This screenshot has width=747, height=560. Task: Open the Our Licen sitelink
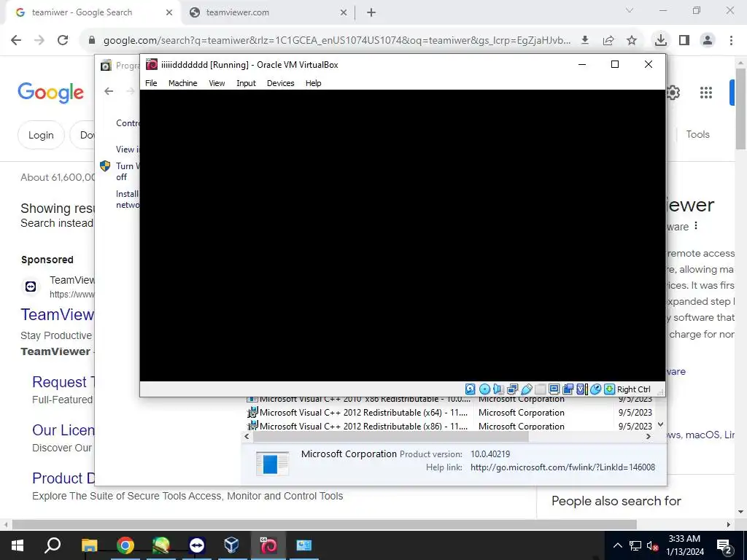pyautogui.click(x=63, y=430)
